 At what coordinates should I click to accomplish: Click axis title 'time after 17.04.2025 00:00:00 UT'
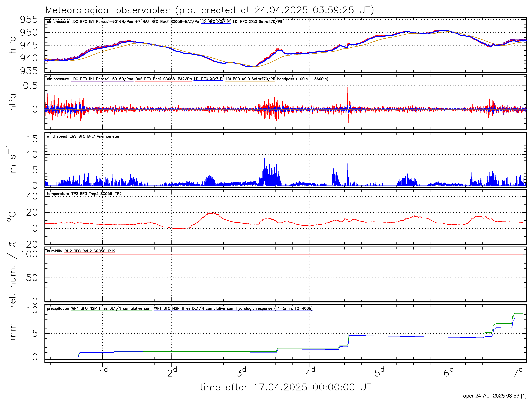(286, 387)
